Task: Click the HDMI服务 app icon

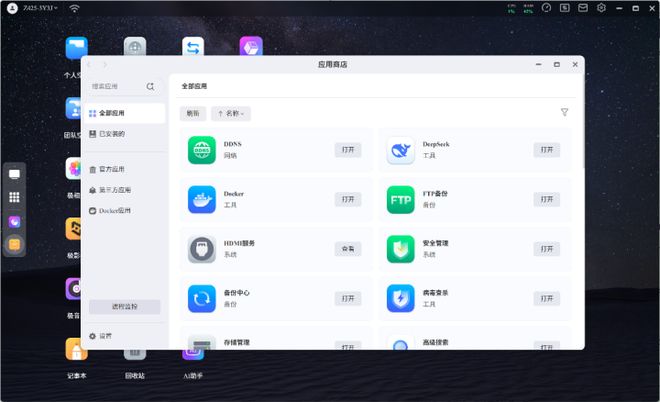Action: click(202, 249)
